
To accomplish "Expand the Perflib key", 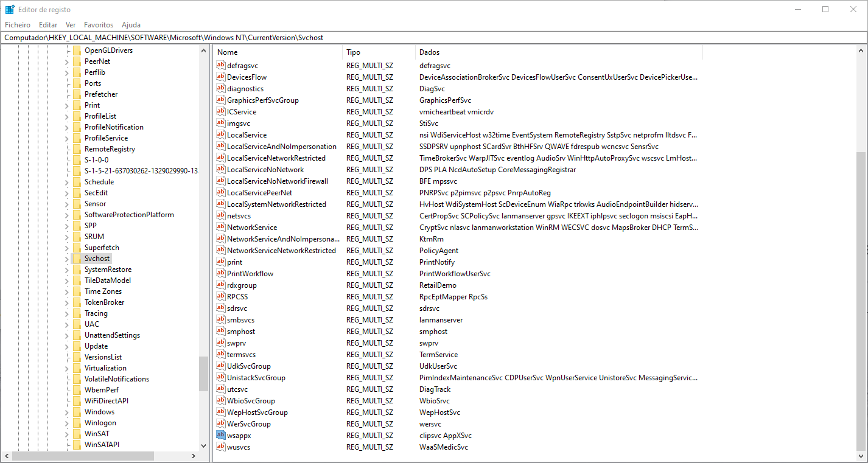I will click(66, 72).
